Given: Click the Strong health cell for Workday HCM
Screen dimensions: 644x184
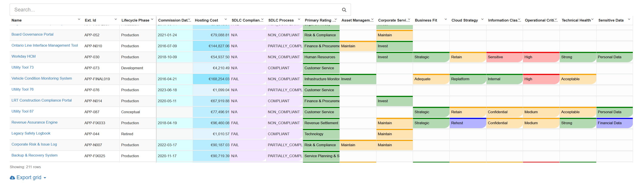Looking at the screenshot, I should 578,57.
